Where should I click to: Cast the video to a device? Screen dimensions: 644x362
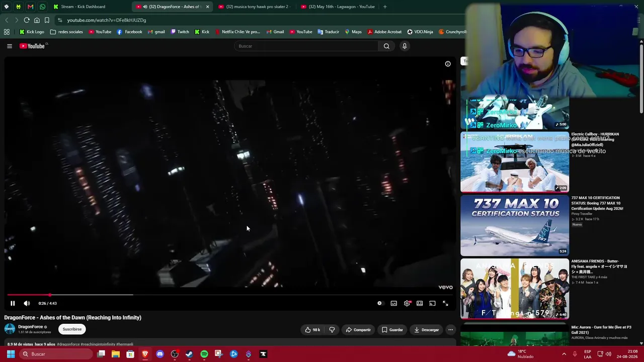[432, 303]
